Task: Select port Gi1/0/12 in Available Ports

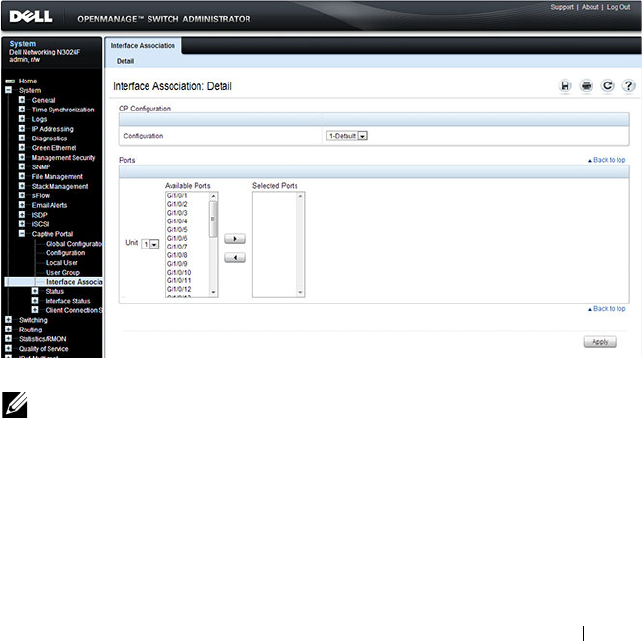Action: pos(179,289)
